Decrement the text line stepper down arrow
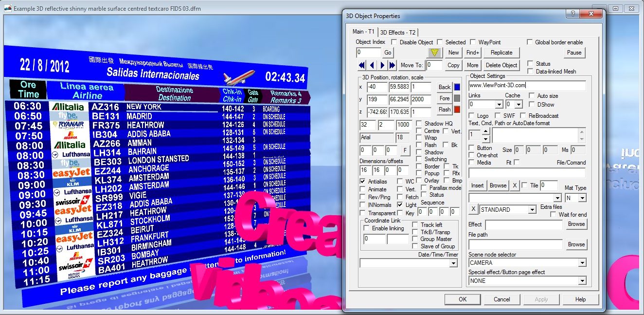Screen dimensions: 644x315 [x=485, y=139]
